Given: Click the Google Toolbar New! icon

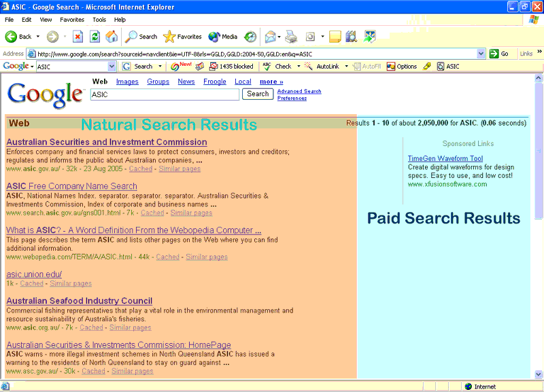Looking at the screenshot, I should tap(181, 66).
